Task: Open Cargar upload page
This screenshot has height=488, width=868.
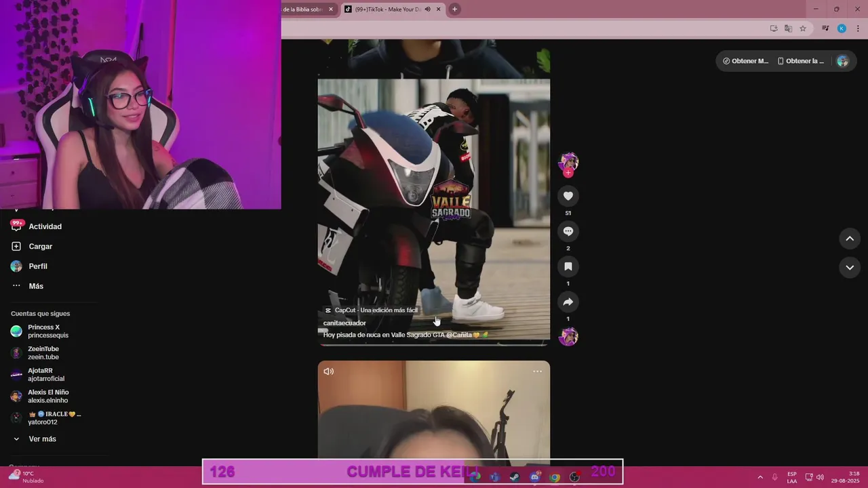Action: point(40,246)
